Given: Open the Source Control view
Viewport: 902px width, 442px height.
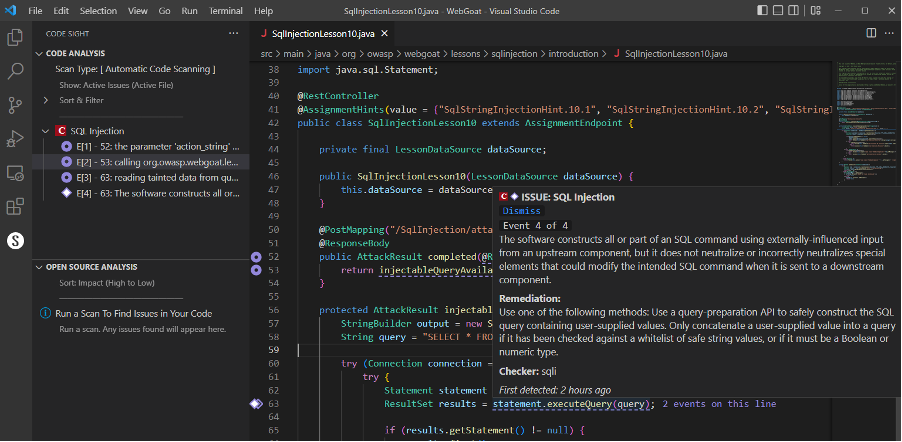Looking at the screenshot, I should 15,104.
